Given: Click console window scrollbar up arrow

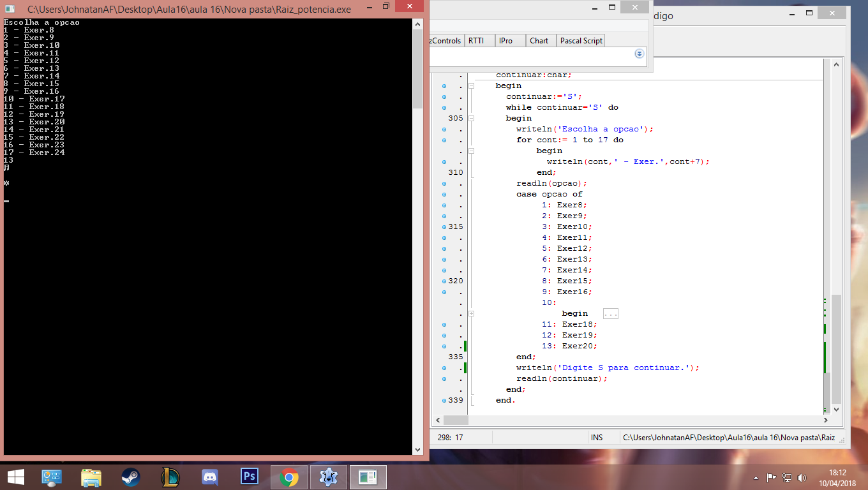Looking at the screenshot, I should pyautogui.click(x=418, y=24).
